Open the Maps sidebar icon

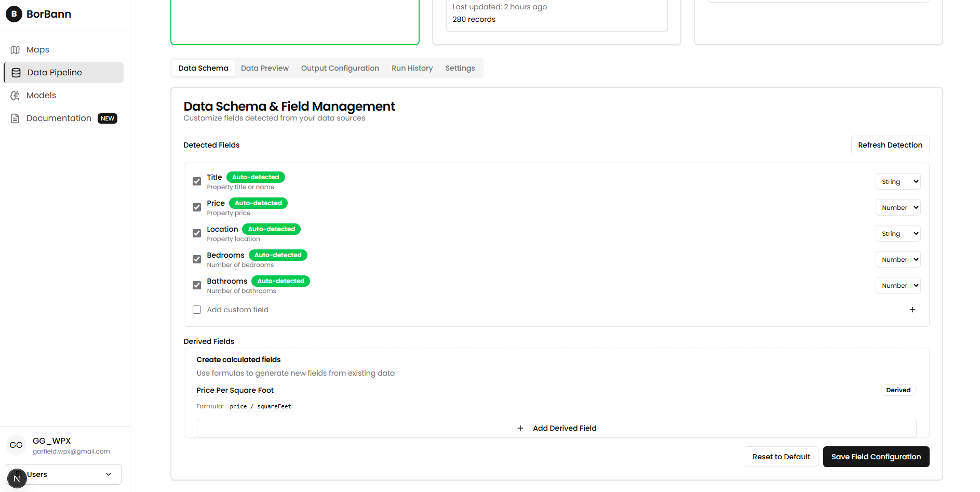[15, 50]
